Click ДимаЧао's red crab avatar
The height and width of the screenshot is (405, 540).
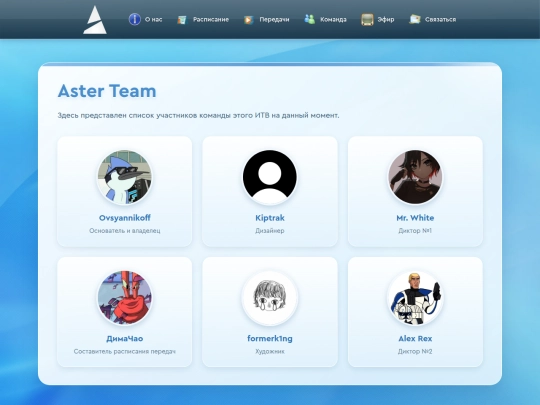point(124,298)
